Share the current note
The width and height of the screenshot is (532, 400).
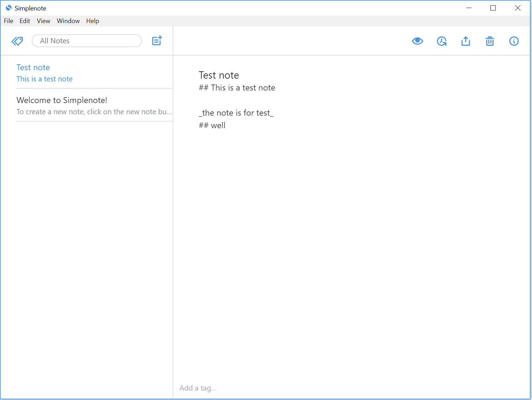pos(466,41)
